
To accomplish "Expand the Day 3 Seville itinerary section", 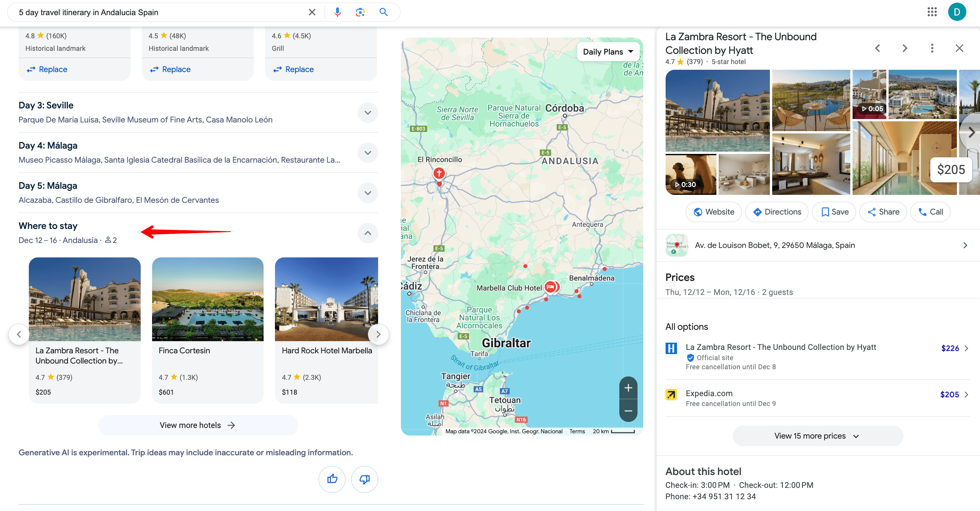I will pos(367,111).
